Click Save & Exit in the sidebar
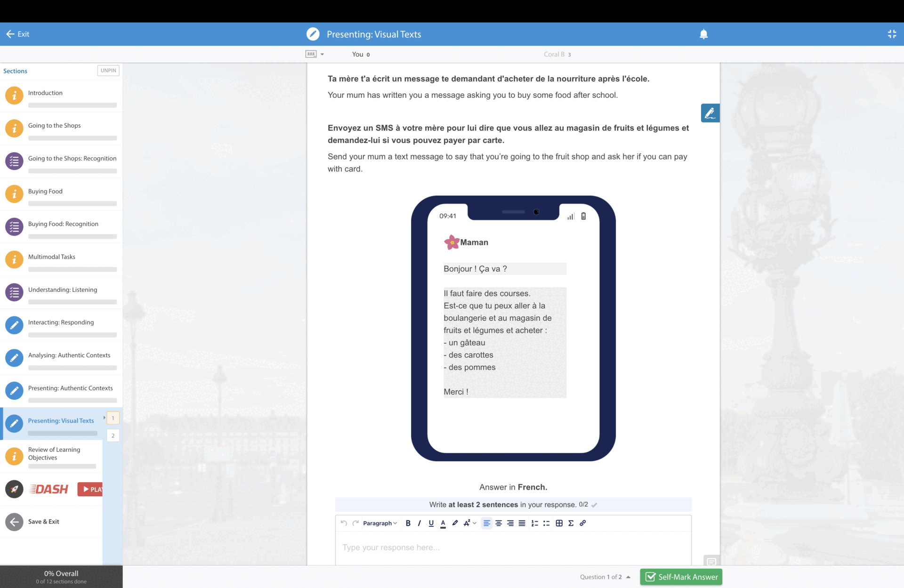Viewport: 904px width, 588px height. tap(43, 522)
